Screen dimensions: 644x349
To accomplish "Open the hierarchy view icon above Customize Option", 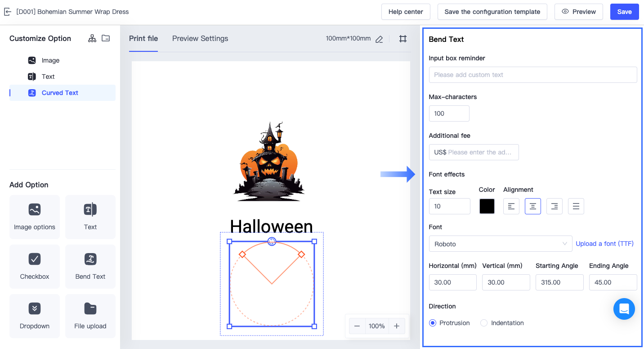I will pyautogui.click(x=92, y=38).
